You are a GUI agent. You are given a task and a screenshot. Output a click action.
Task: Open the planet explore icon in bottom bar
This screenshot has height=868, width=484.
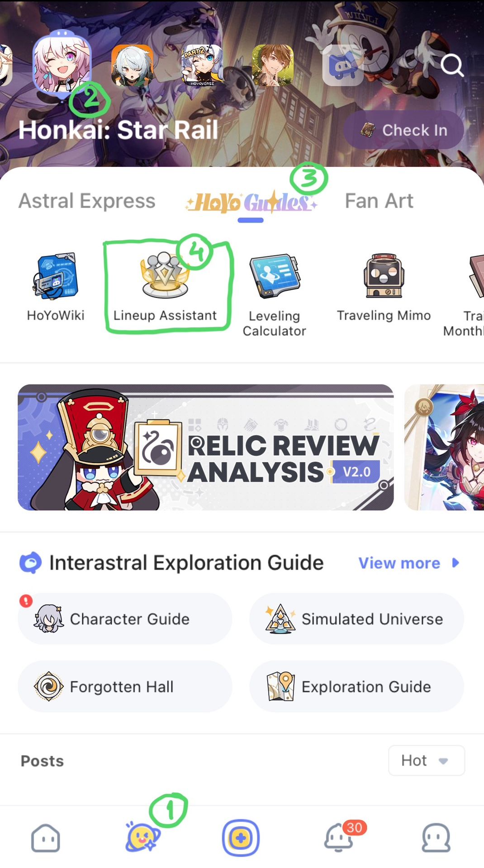pos(142,837)
